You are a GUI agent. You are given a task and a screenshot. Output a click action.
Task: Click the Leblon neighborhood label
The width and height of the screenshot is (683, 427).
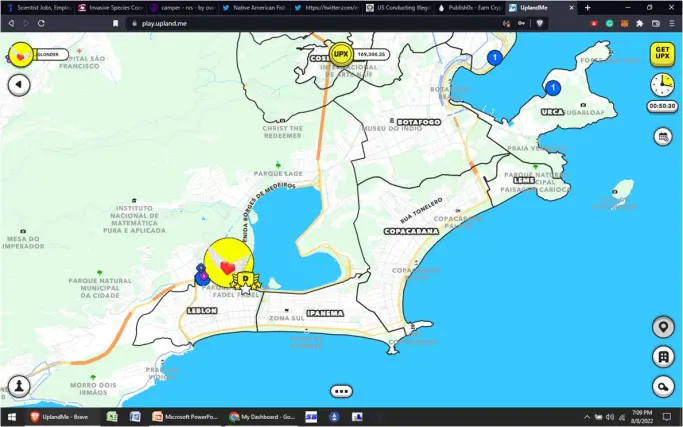[x=202, y=311]
